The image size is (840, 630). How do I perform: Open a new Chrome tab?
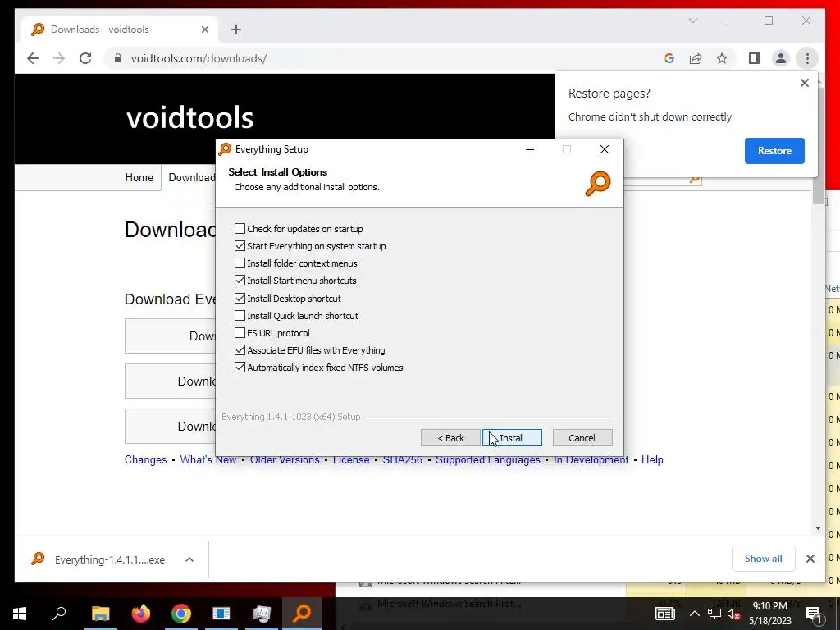(x=236, y=30)
